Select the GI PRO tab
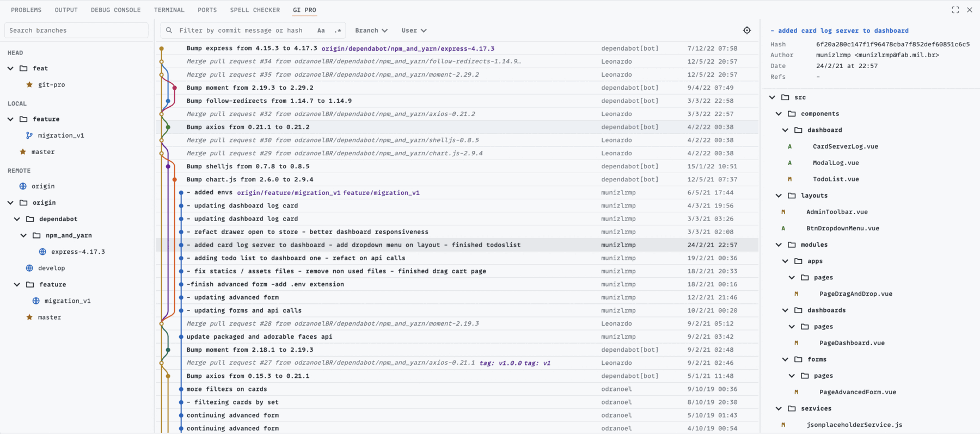 pyautogui.click(x=304, y=10)
